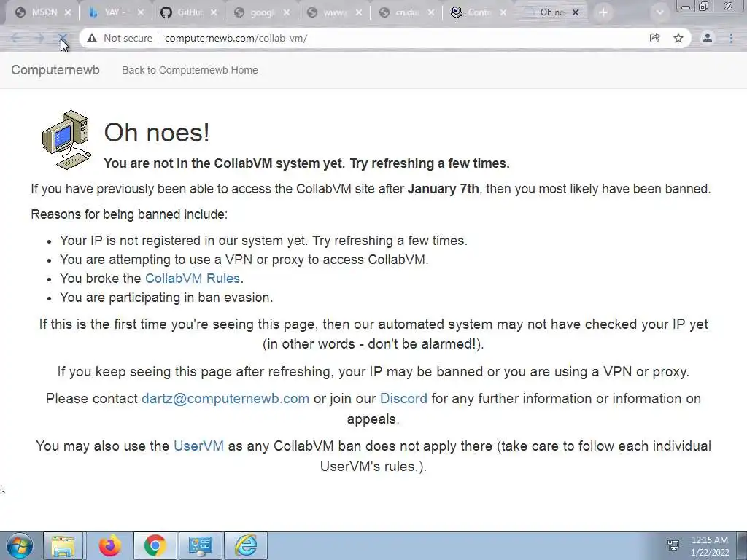The height and width of the screenshot is (560, 747).
Task: Open the Windows Start menu
Action: tap(20, 545)
